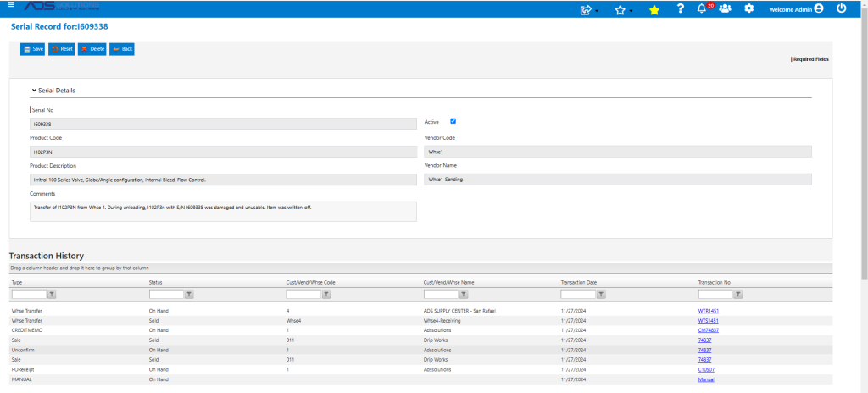
Task: Sort by the Type column header
Action: [17, 282]
